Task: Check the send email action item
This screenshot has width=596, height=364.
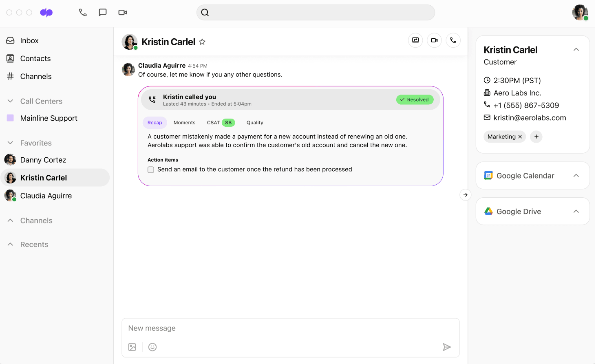Action: click(x=151, y=170)
